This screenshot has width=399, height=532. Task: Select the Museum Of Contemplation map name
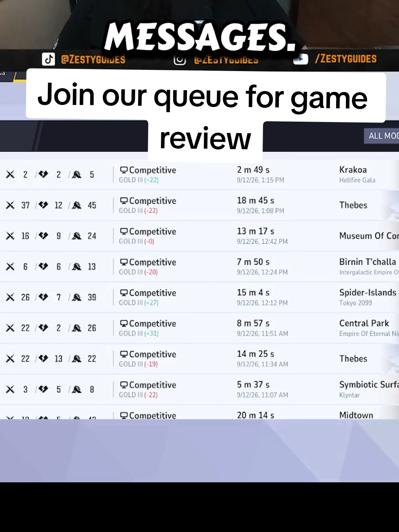(369, 236)
